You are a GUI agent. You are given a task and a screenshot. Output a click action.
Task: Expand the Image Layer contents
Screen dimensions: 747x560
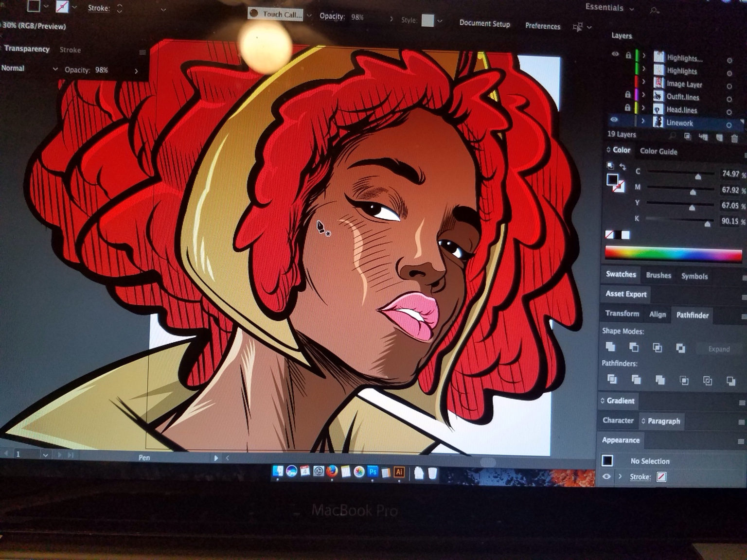point(643,82)
